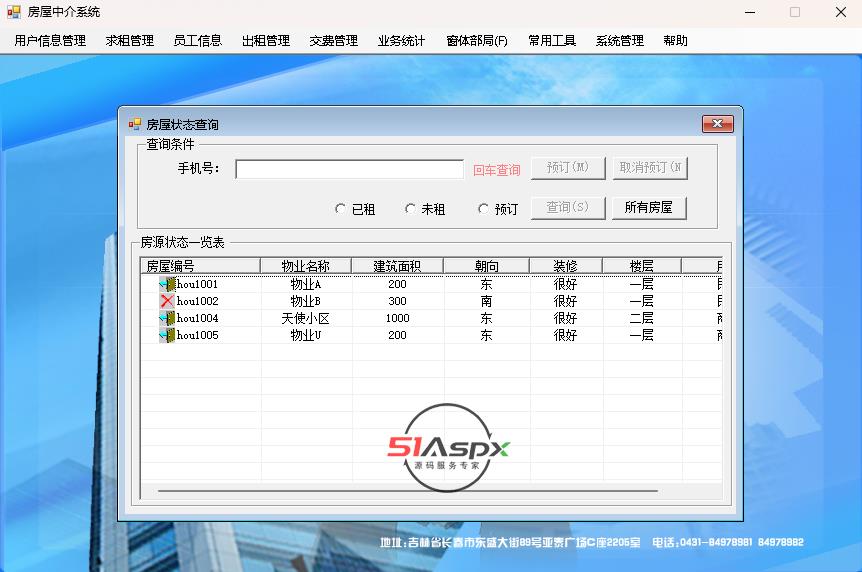The width and height of the screenshot is (862, 572).
Task: Open the 窗体部局(F) menu
Action: pyautogui.click(x=477, y=41)
